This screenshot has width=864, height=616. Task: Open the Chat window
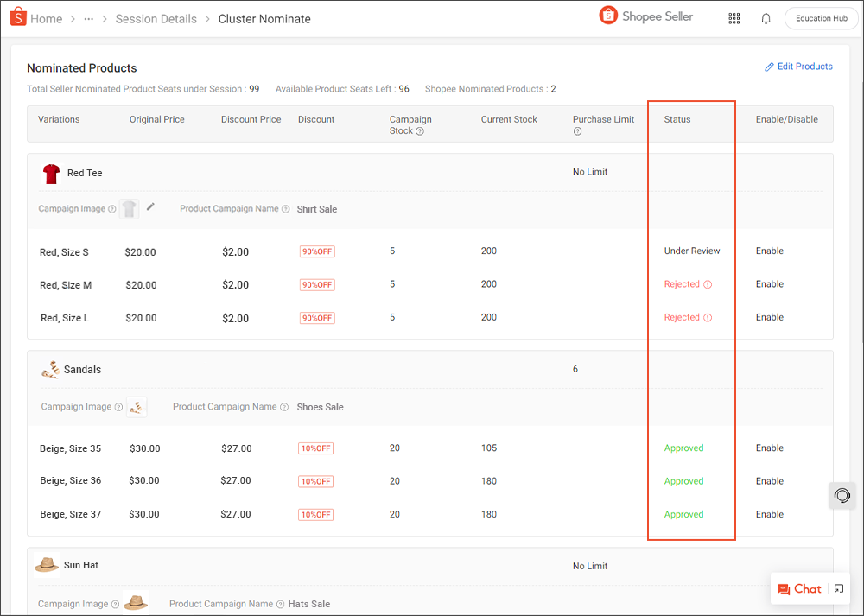[x=799, y=588]
